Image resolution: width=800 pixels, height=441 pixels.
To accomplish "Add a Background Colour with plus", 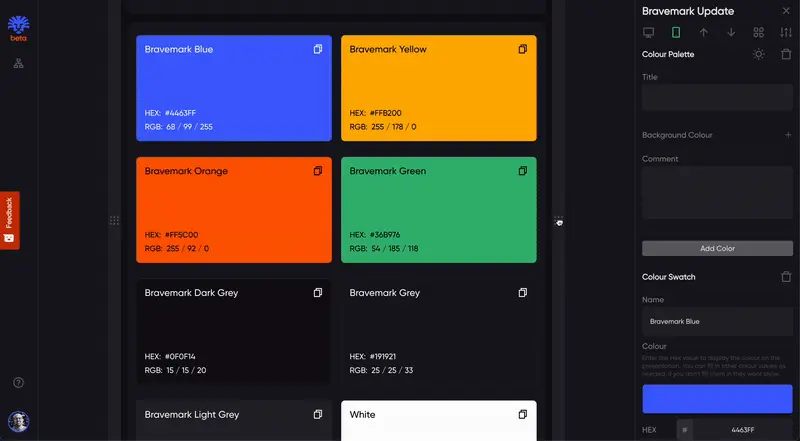I will [788, 135].
